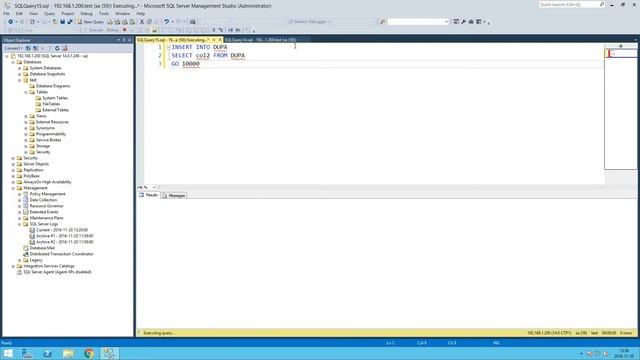Select the test database node

pos(33,80)
